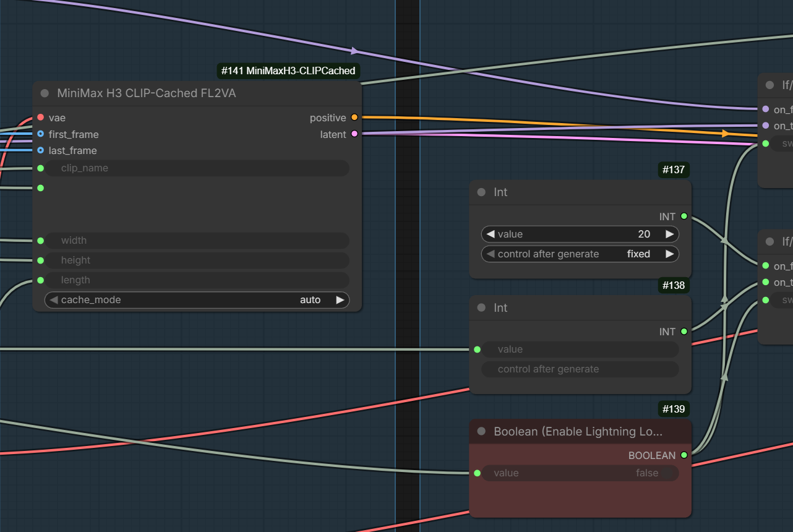
Task: Increase value with right arrow in node #137
Action: tap(669, 234)
